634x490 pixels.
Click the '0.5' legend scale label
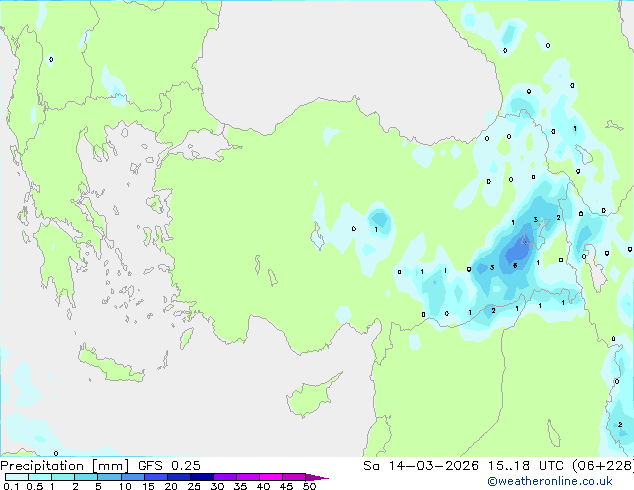(x=34, y=486)
